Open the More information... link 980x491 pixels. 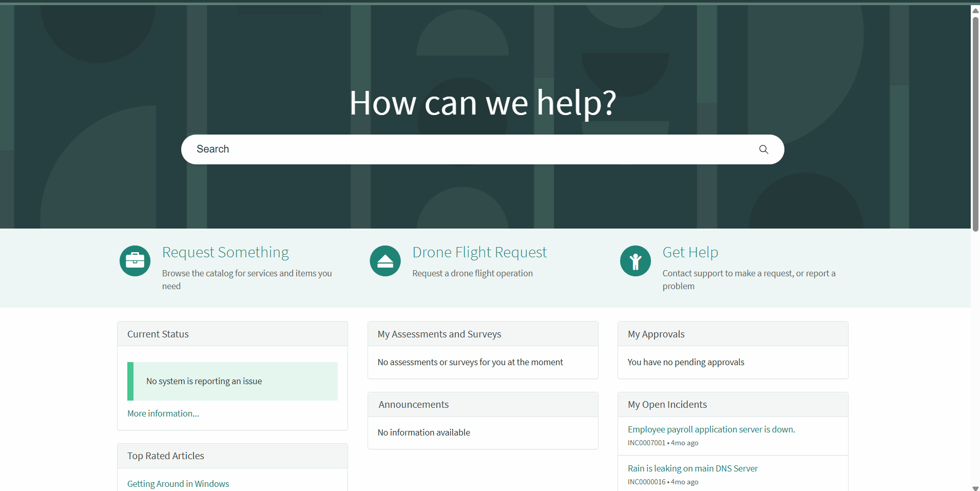[x=163, y=413]
